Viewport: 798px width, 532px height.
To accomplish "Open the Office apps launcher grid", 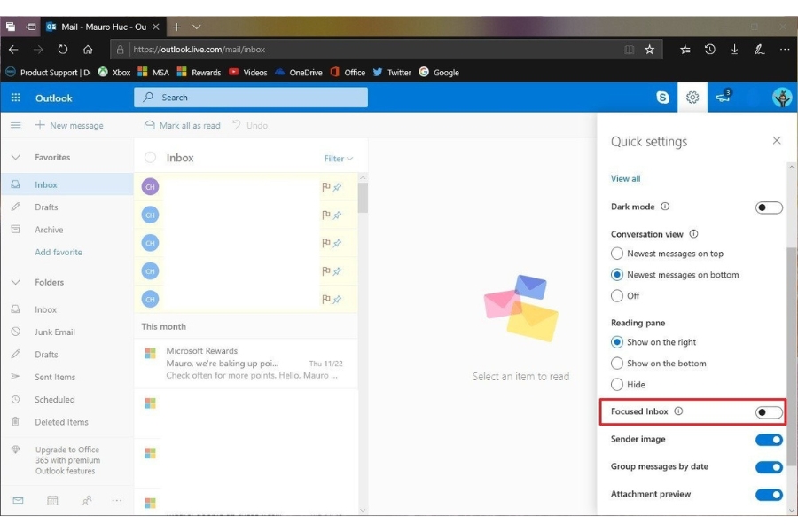I will point(15,98).
